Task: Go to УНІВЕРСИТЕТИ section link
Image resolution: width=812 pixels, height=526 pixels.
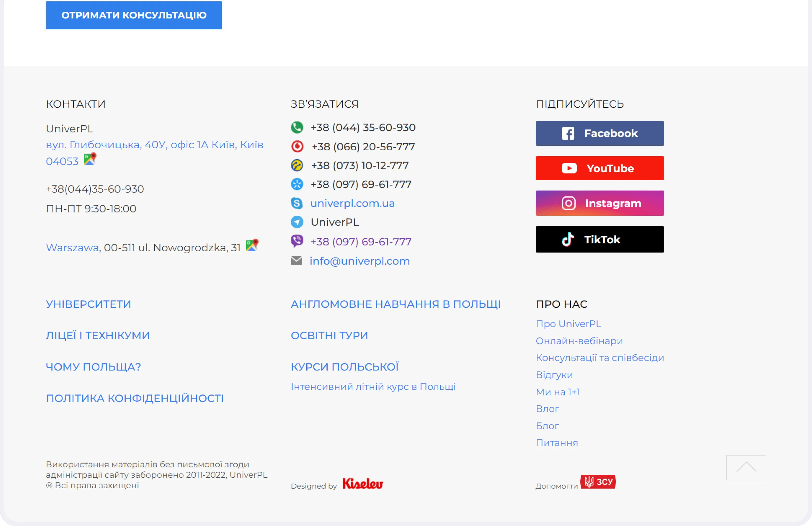Action: pyautogui.click(x=89, y=304)
